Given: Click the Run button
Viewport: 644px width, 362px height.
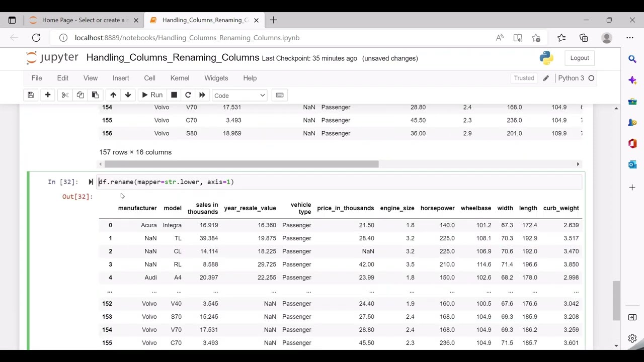Looking at the screenshot, I should point(151,95).
